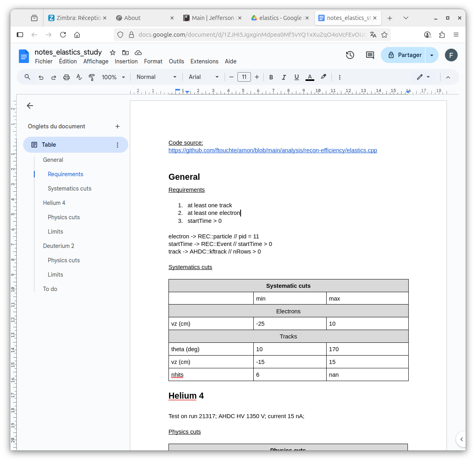Open options for the Table tab
The image size is (476, 462).
(x=118, y=145)
